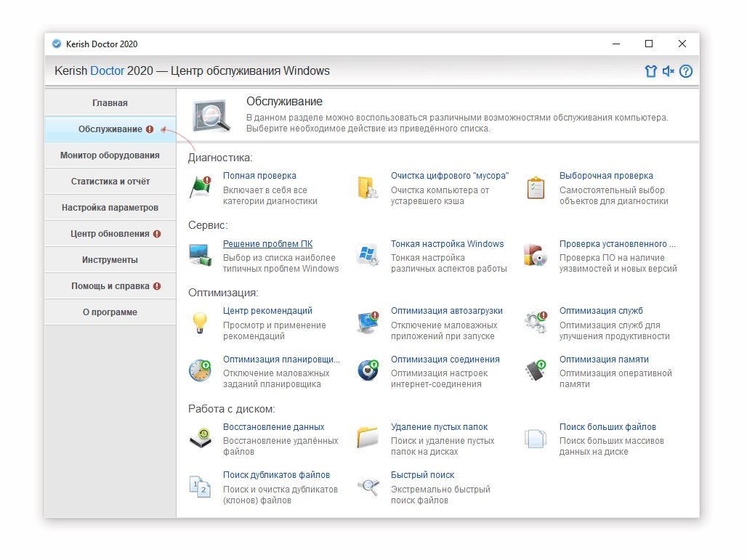Click the empty folders removal icon
Viewport: 747px width, 560px height.
coord(368,439)
